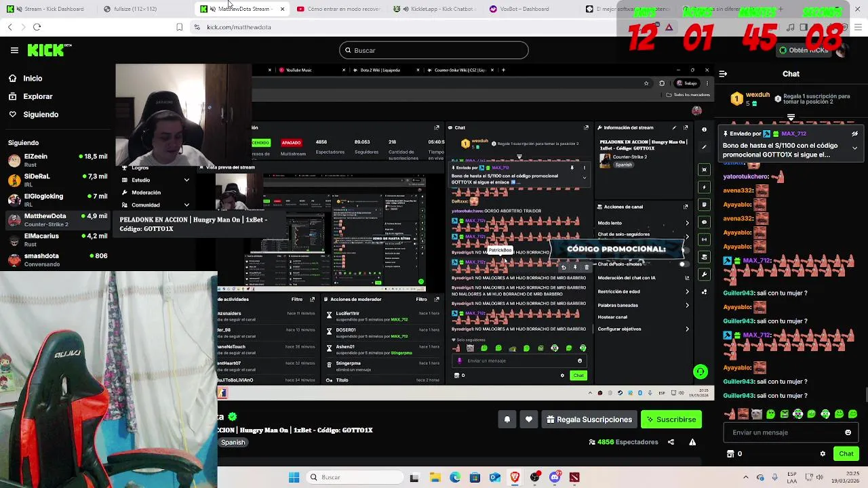Switch to Cómo entrar en modo recovery tab

click(338, 9)
